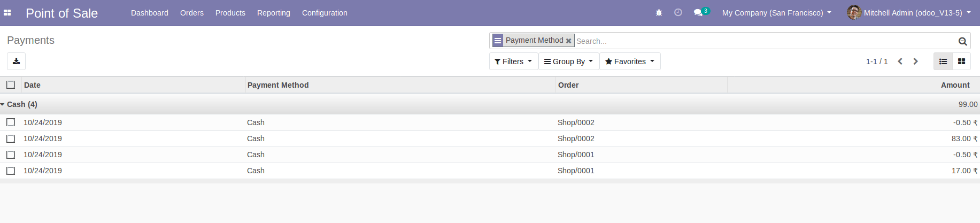Open the activities clock icon
980x223 pixels.
pyautogui.click(x=678, y=13)
